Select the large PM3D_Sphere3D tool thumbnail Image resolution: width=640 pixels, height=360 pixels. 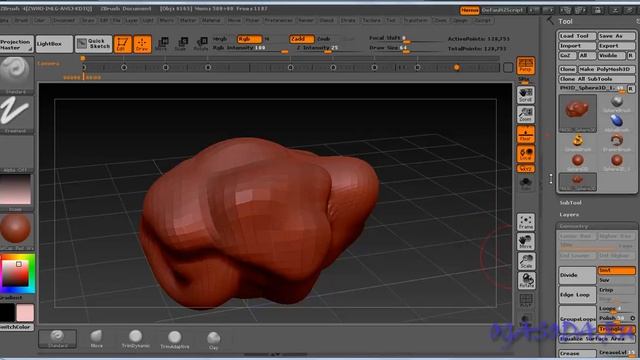pyautogui.click(x=578, y=113)
